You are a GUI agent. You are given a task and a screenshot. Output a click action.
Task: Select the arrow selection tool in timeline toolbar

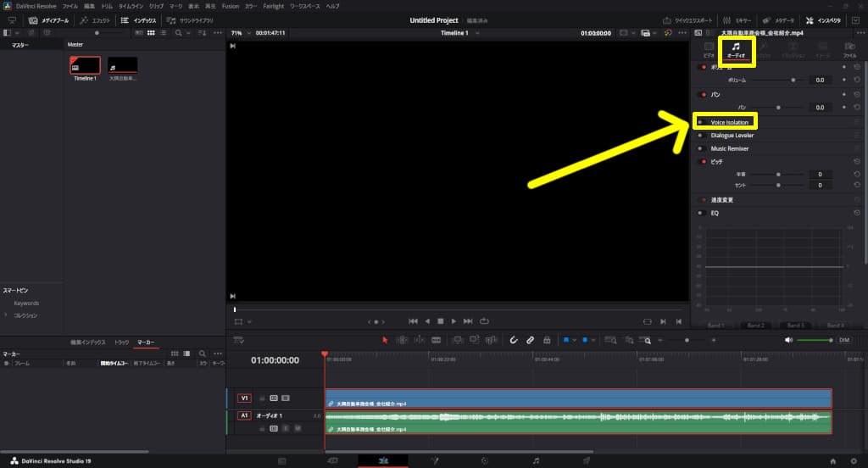click(x=385, y=340)
